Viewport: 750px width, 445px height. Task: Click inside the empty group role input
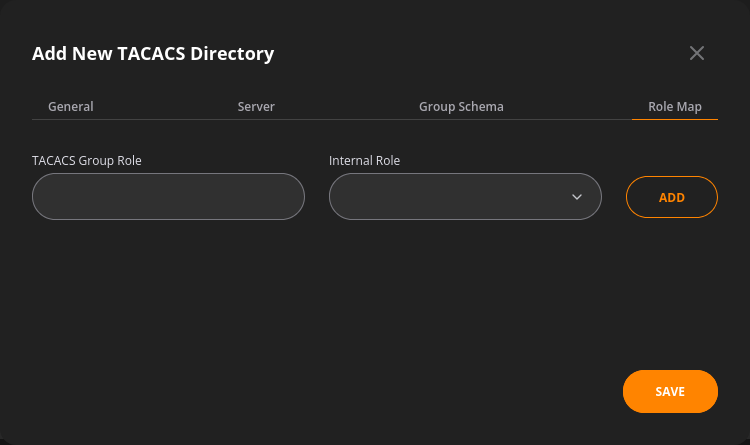click(x=168, y=197)
